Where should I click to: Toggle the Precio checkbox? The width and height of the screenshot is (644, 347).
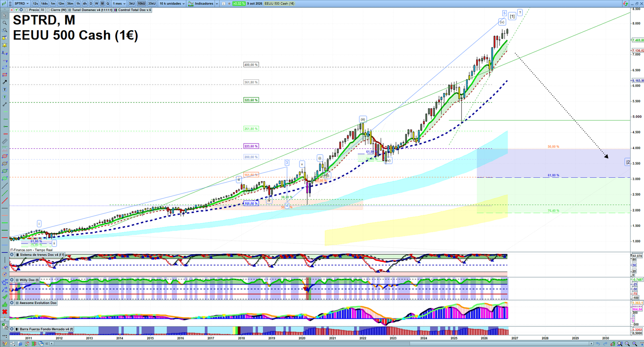pyautogui.click(x=27, y=10)
